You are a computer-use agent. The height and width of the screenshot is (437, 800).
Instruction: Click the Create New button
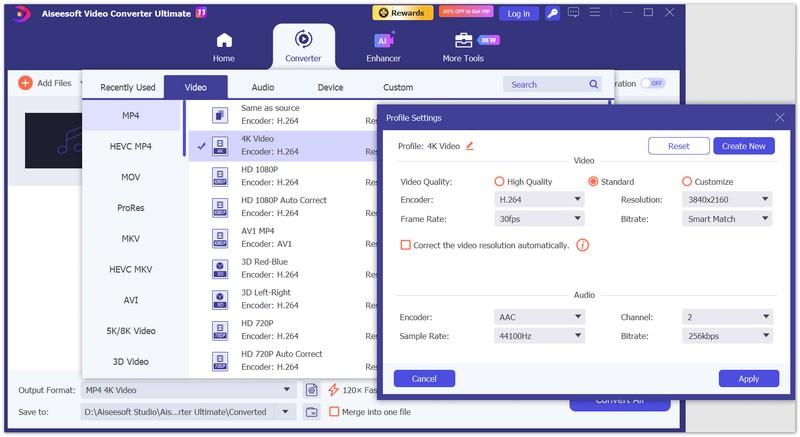pos(743,146)
